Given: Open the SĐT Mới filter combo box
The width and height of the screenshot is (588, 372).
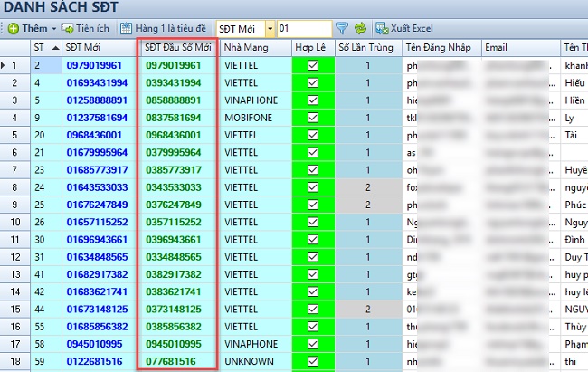Looking at the screenshot, I should coord(269,28).
